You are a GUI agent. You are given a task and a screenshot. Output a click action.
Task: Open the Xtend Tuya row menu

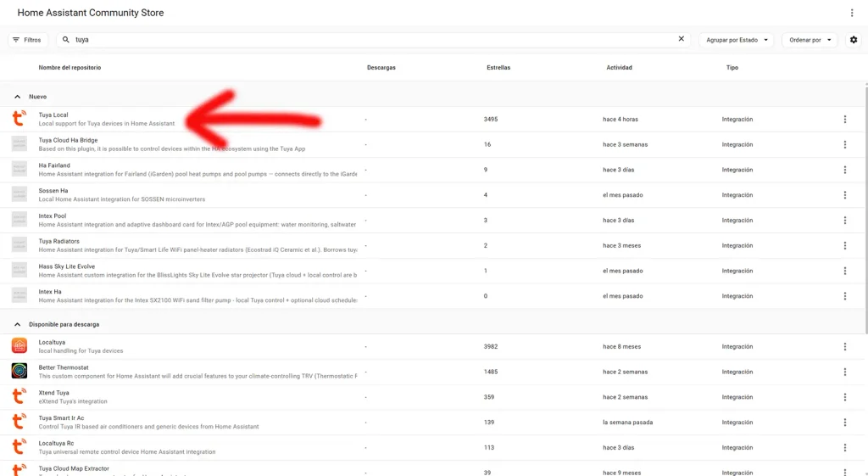(x=845, y=397)
